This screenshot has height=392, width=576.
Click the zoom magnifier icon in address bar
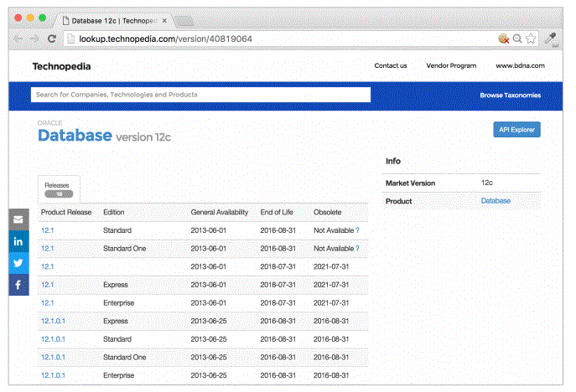click(517, 39)
